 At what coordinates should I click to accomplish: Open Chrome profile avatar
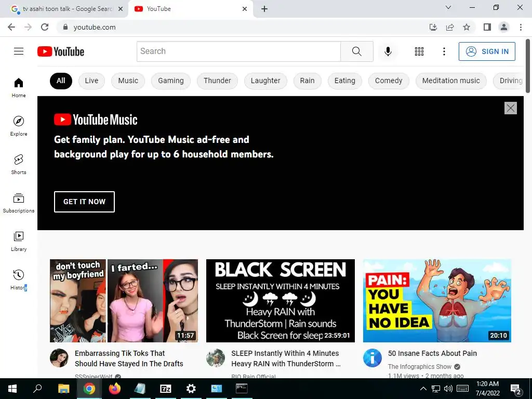504,27
